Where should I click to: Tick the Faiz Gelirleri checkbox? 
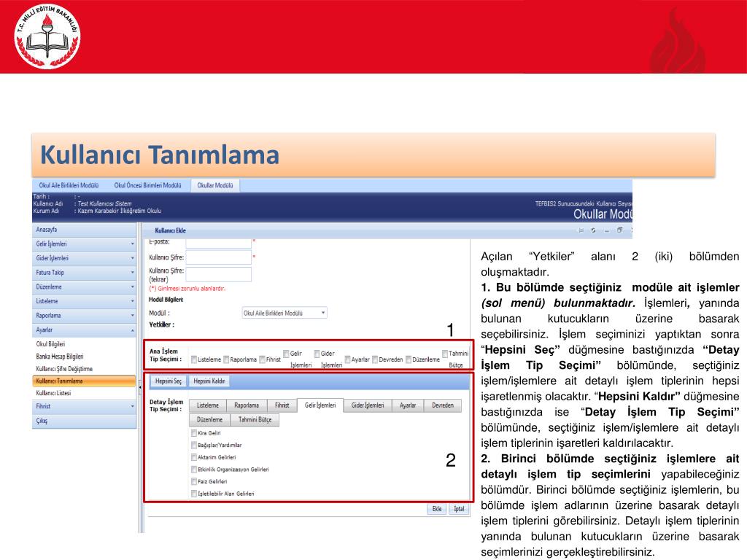pyautogui.click(x=194, y=481)
